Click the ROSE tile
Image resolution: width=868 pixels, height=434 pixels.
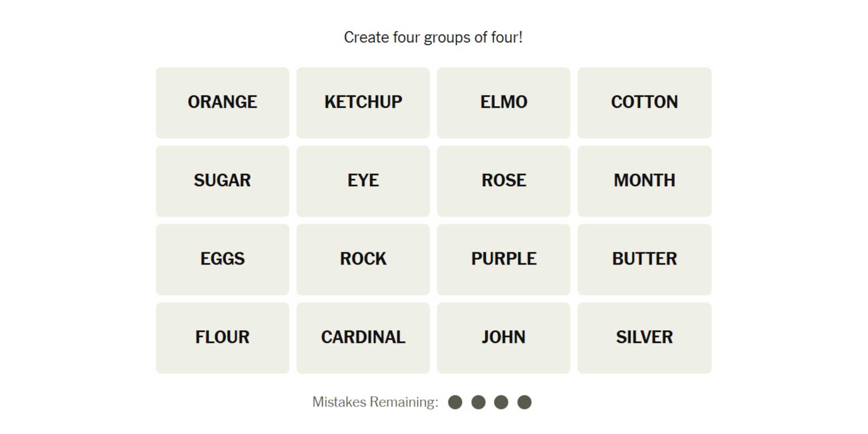[x=503, y=181]
